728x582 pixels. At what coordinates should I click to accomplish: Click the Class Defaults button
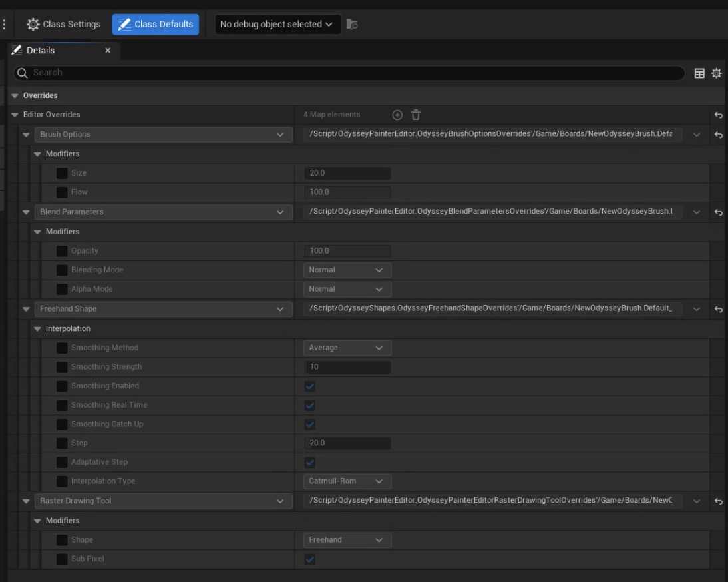pyautogui.click(x=156, y=24)
